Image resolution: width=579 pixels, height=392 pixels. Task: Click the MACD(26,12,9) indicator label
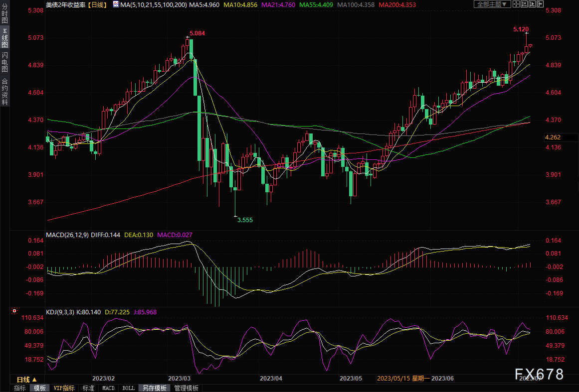(67, 234)
